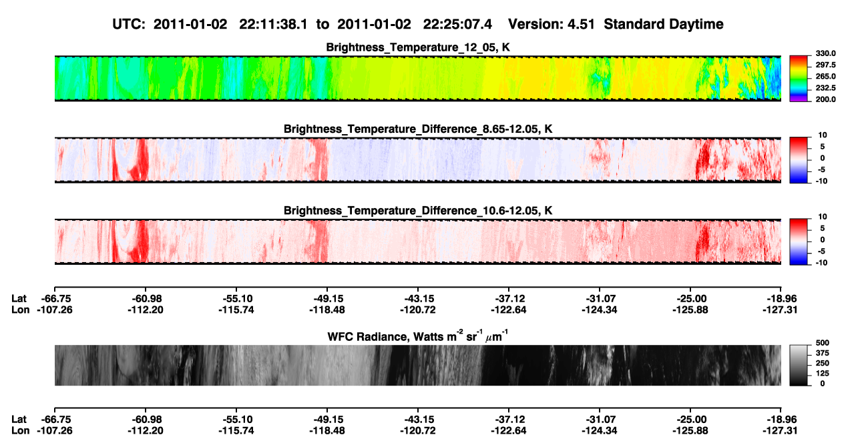Click the Brightness_Temperature_12_05 panel title
The image size is (868, 445).
click(418, 47)
